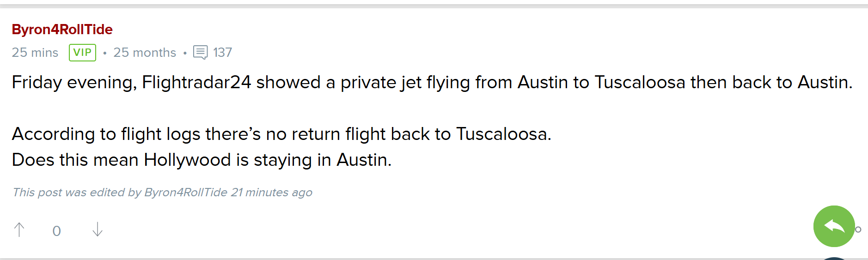Click the 137 post count number
The height and width of the screenshot is (260, 868).
point(222,53)
